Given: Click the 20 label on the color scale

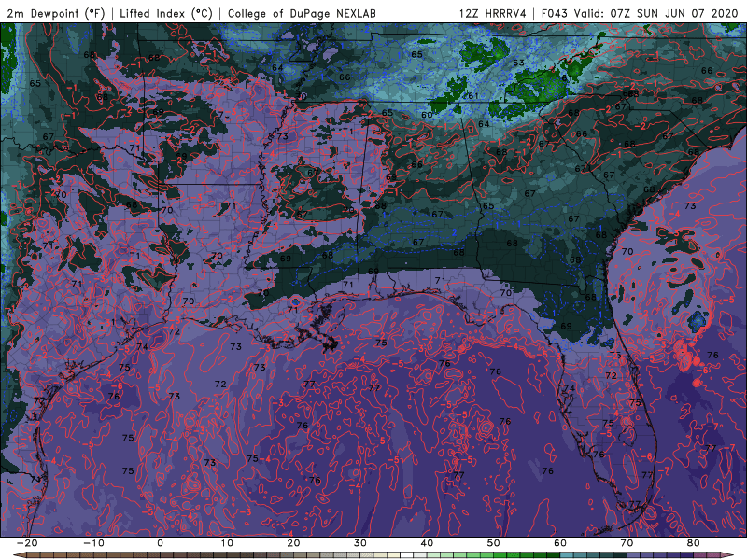Looking at the screenshot, I should (293, 543).
